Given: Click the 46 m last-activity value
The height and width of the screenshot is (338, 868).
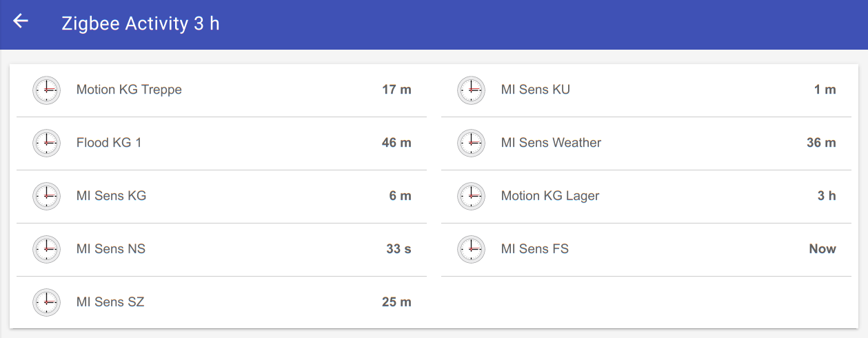Looking at the screenshot, I should tap(396, 143).
